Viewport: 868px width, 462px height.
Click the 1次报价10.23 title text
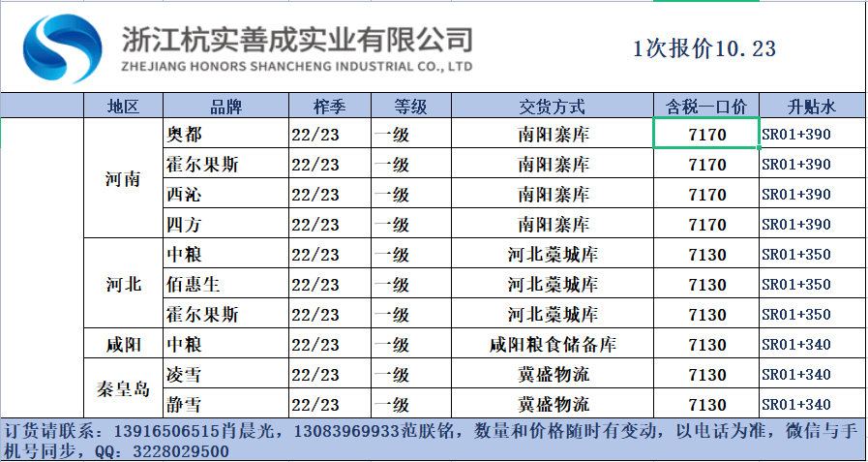coord(704,48)
